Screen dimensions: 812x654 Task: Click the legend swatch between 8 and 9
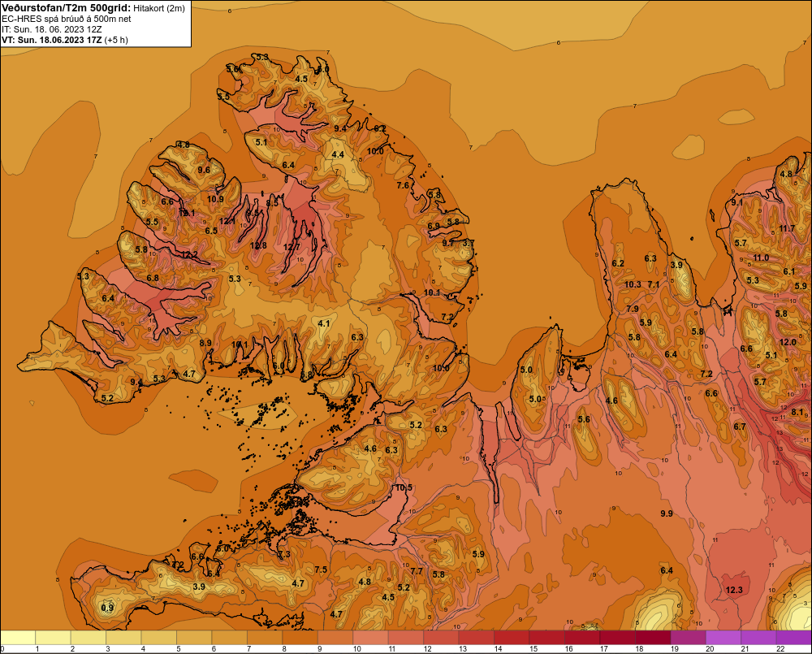[300, 638]
